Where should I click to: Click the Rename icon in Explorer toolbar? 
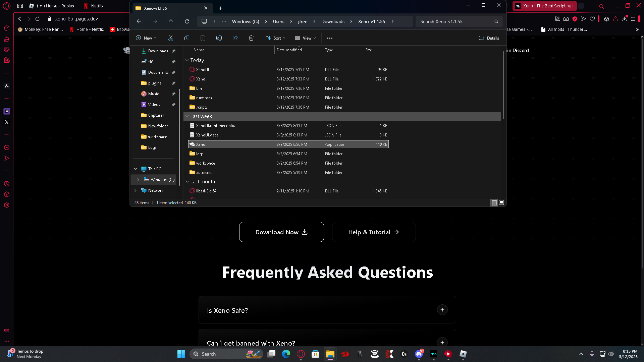coord(219,38)
